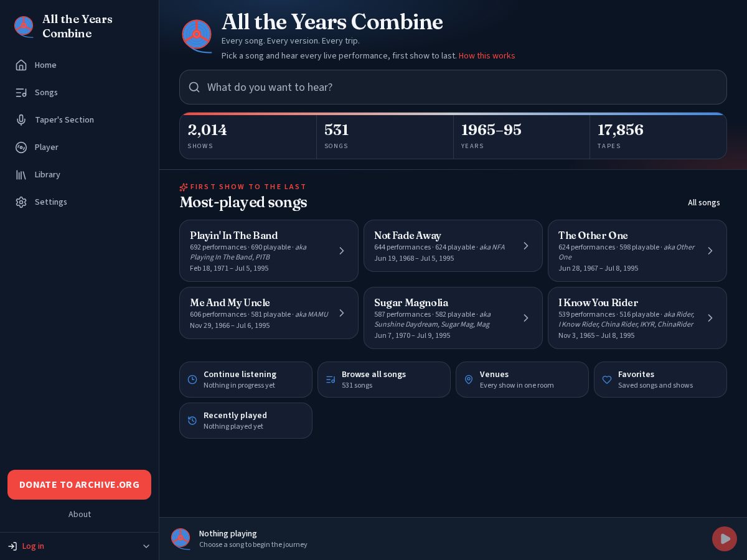The width and height of the screenshot is (747, 560).
Task: Click the Browse all songs list icon
Action: pos(331,380)
